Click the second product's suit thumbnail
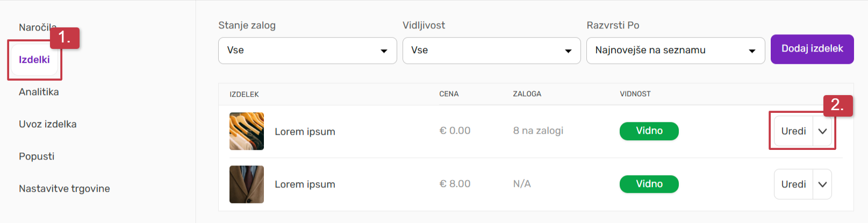The width and height of the screenshot is (868, 223). pyautogui.click(x=247, y=184)
